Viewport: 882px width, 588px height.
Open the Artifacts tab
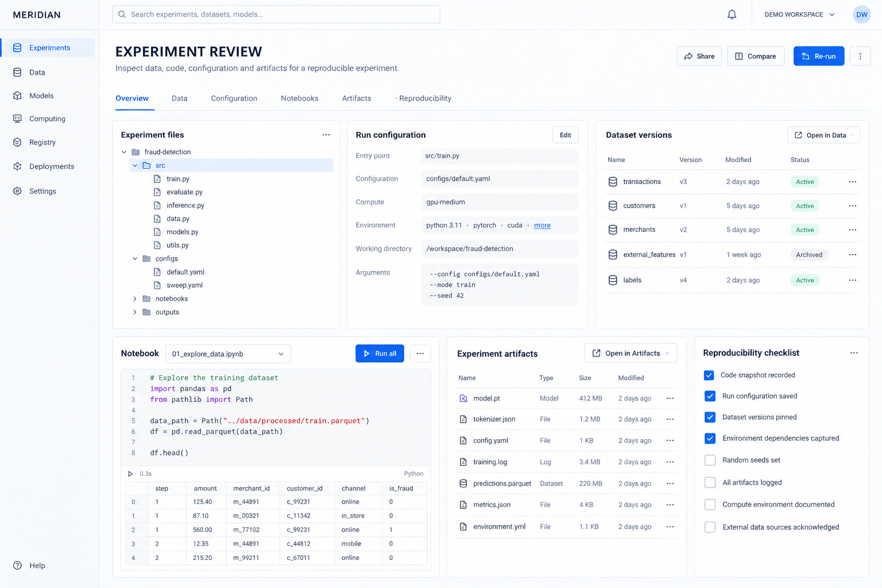pos(357,98)
